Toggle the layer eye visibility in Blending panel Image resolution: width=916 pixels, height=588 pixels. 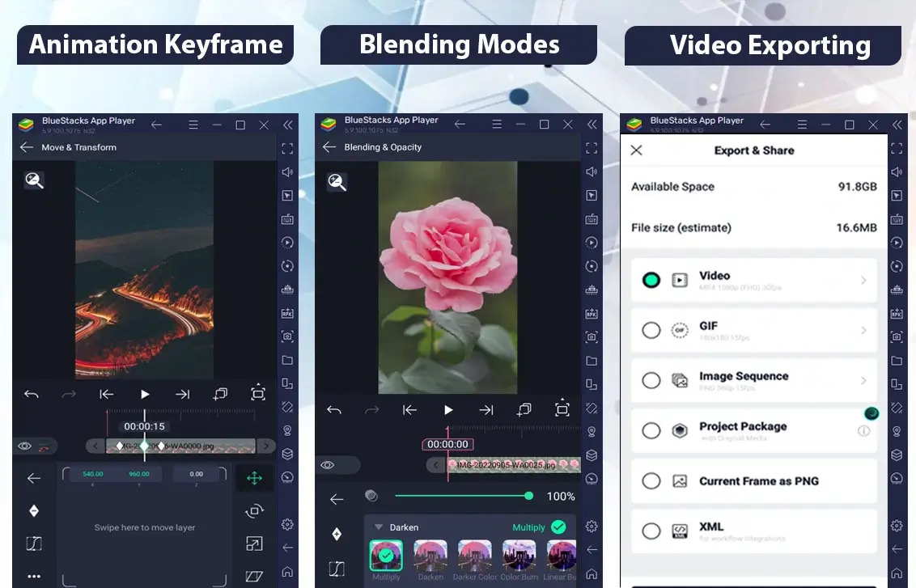click(327, 465)
